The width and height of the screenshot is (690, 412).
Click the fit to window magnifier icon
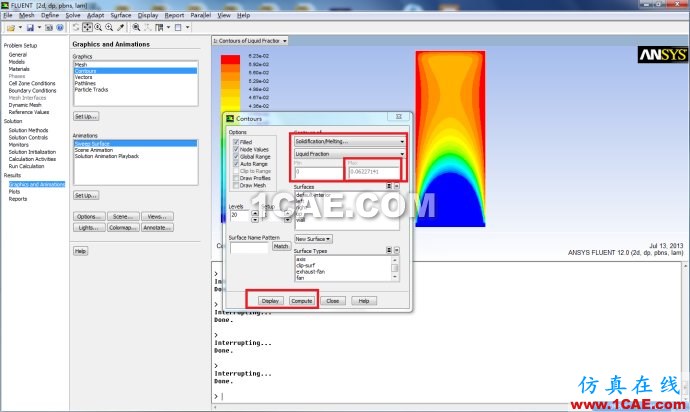pos(136,27)
